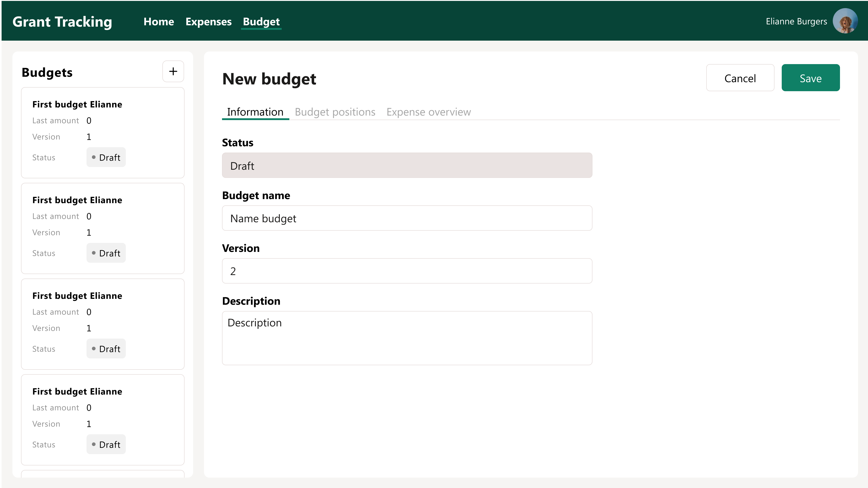Focus the Version input field
Screen dimensions: 868x488
[407, 271]
